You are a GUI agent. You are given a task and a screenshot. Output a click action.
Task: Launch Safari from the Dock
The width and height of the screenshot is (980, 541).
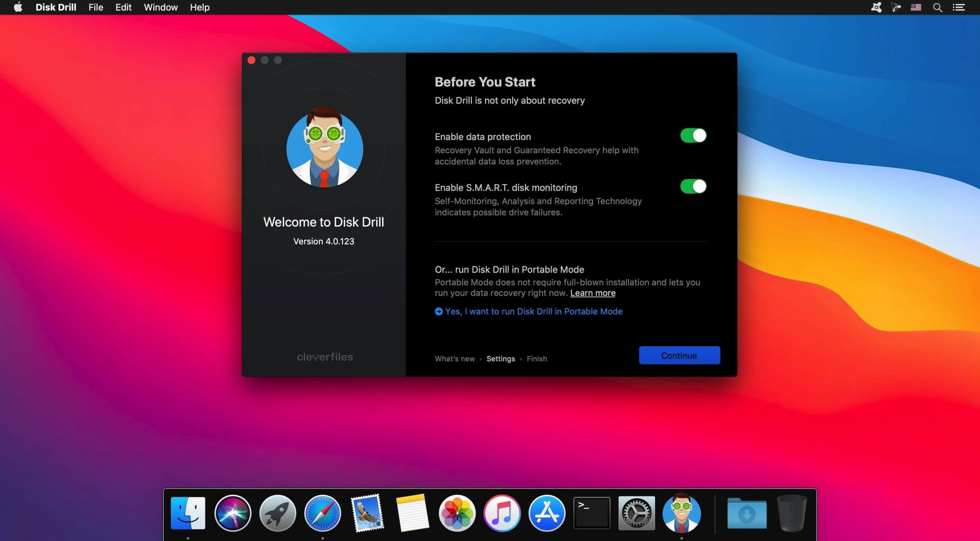pyautogui.click(x=322, y=513)
